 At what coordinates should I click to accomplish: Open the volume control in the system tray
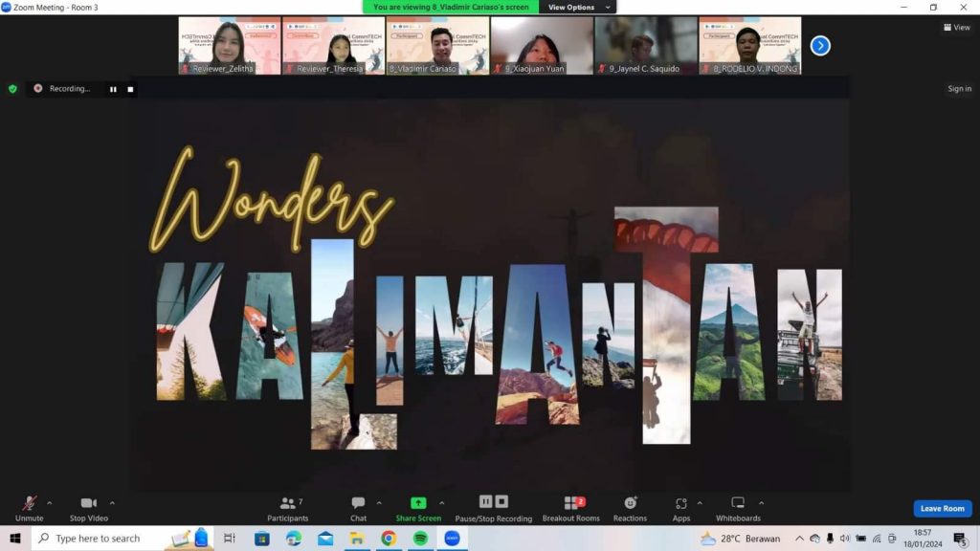(845, 538)
